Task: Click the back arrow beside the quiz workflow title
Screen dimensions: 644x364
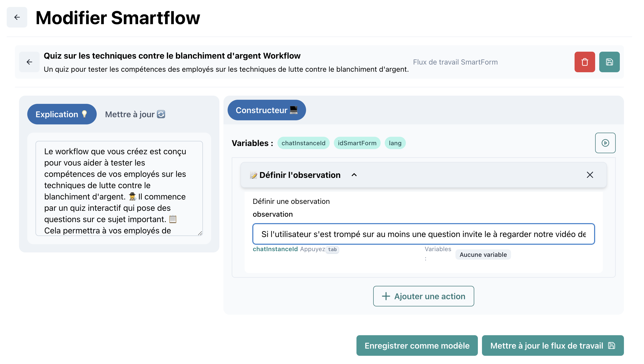Action: point(29,62)
